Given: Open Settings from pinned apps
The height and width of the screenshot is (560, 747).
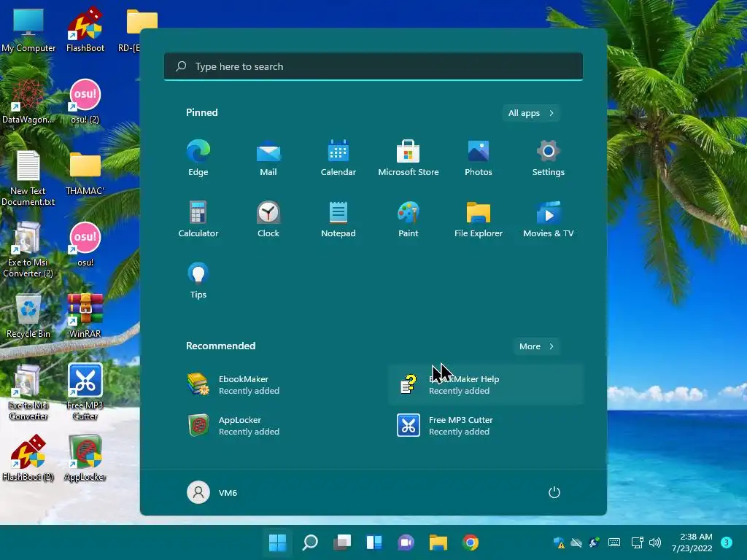Looking at the screenshot, I should 549,158.
